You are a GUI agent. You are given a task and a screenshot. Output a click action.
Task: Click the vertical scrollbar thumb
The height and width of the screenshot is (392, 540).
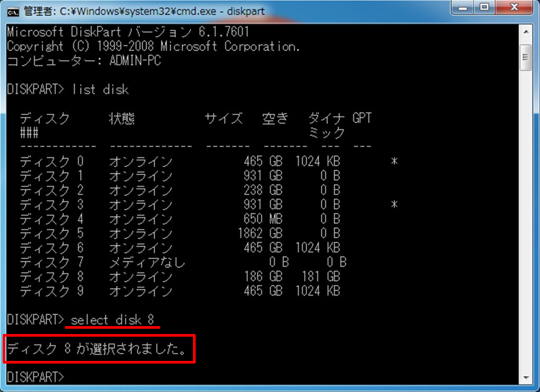[526, 57]
